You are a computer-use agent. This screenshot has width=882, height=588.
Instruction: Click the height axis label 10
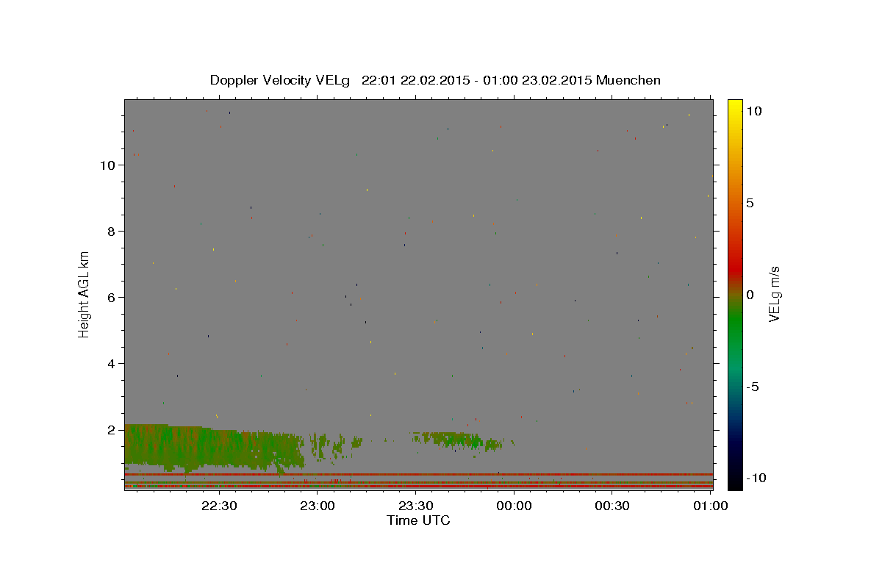pyautogui.click(x=108, y=165)
